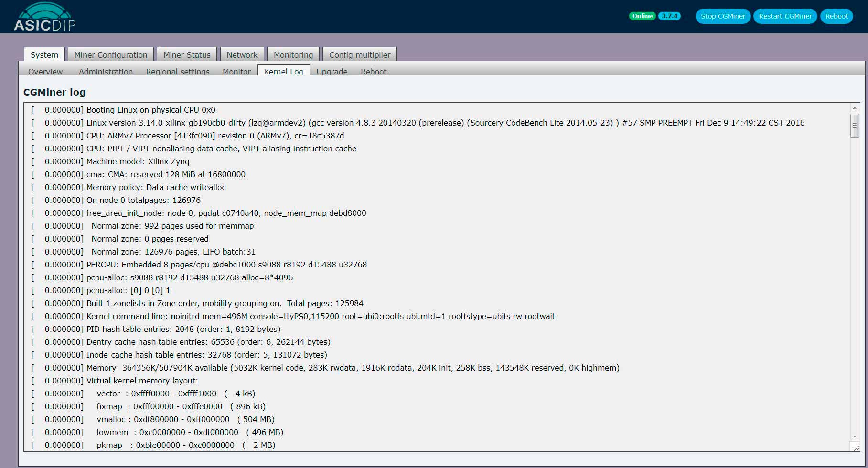Click the 'CPU: ARMv7 Processor' log line
The image size is (868, 468).
coord(188,136)
